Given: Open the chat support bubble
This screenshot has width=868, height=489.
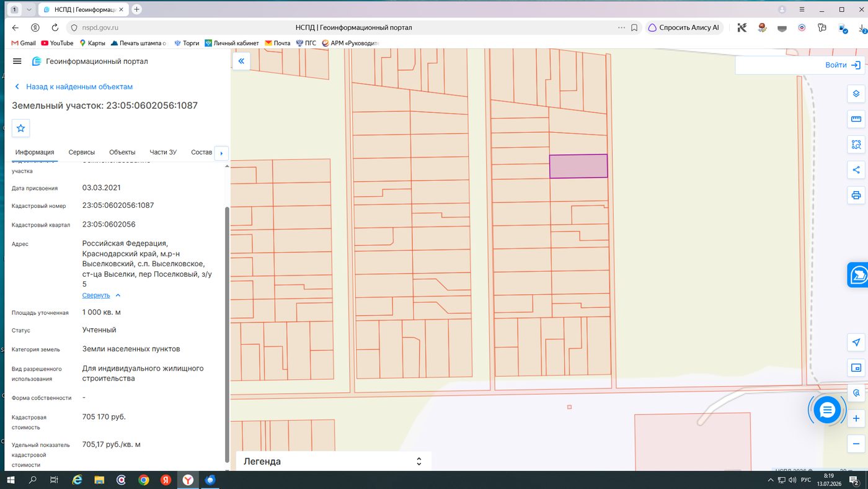Looking at the screenshot, I should click(827, 410).
